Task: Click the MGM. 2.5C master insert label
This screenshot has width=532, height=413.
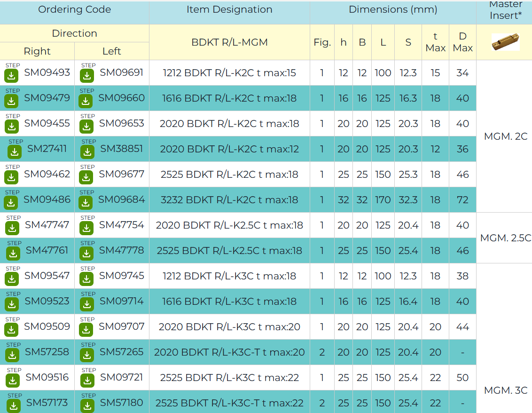Action: (505, 238)
